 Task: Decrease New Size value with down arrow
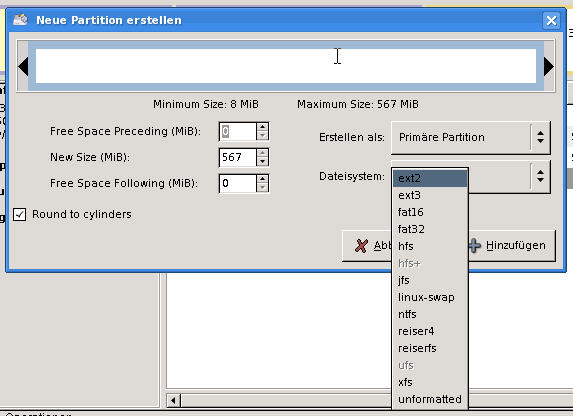click(x=262, y=161)
